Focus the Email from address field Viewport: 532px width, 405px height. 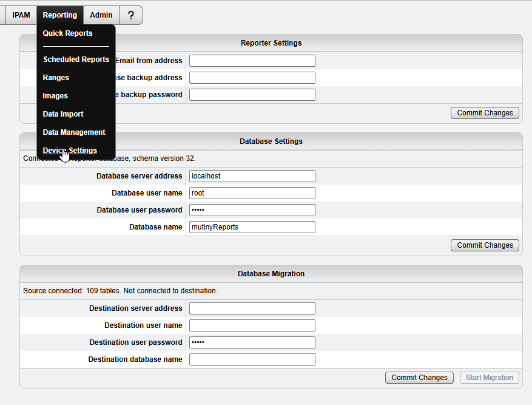(x=252, y=61)
